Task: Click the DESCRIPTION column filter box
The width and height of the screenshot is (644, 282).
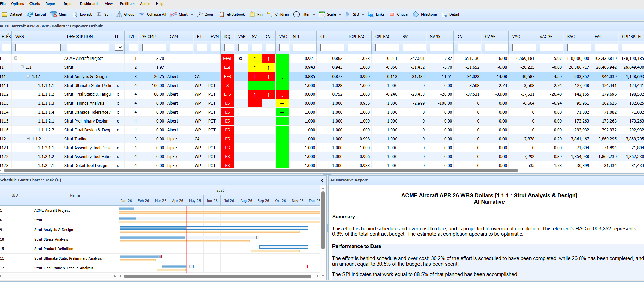Action: point(88,48)
